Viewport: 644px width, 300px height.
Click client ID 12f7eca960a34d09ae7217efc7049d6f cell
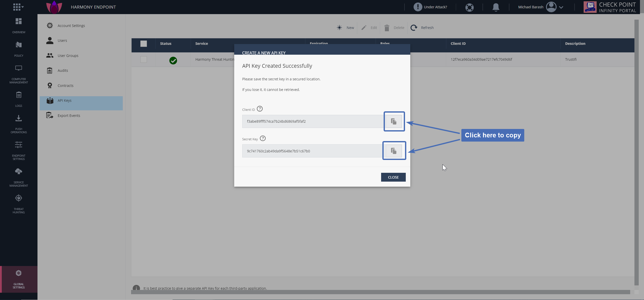pos(481,59)
